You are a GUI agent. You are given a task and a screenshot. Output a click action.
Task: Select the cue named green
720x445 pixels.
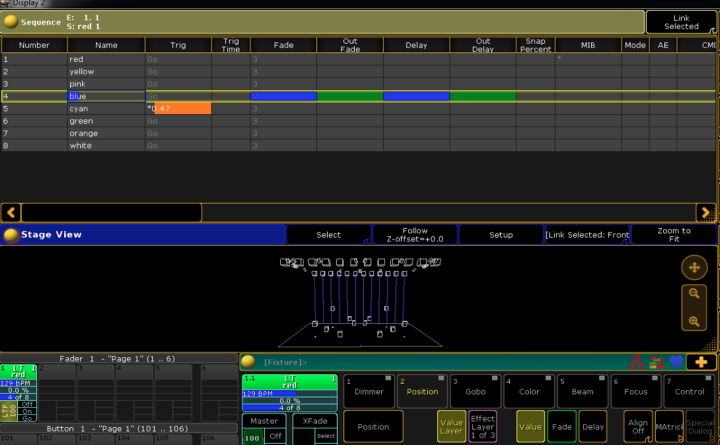click(x=106, y=121)
